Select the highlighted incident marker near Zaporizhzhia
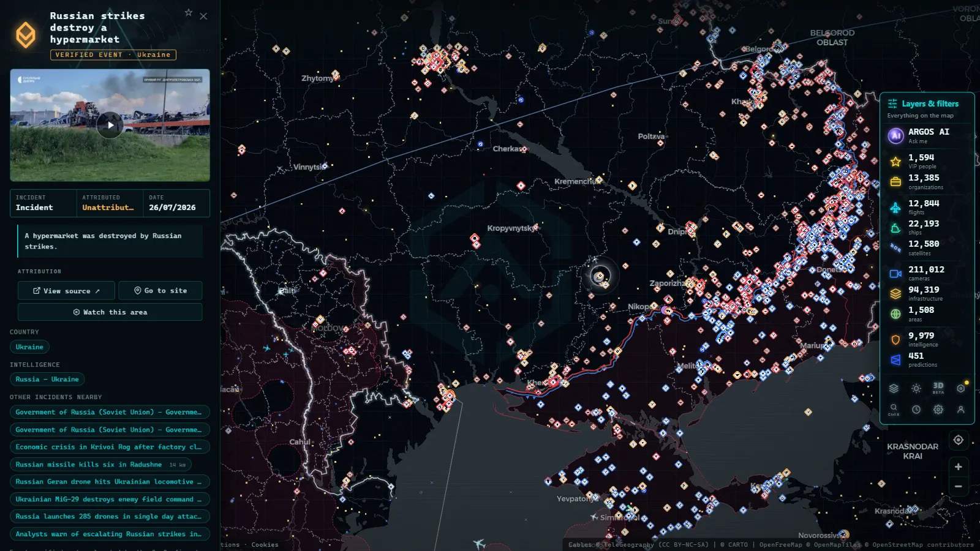 tap(600, 276)
